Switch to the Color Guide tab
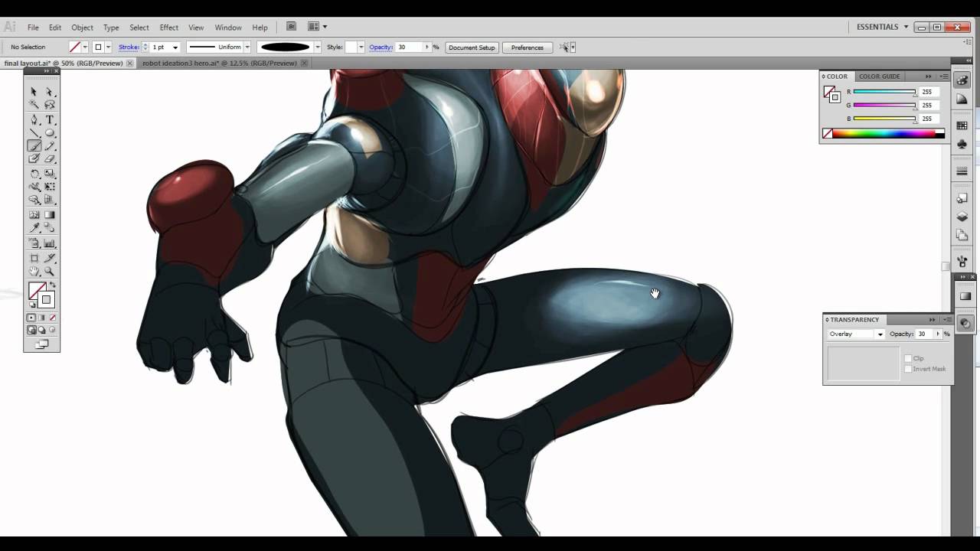This screenshot has height=551, width=980. [x=879, y=77]
